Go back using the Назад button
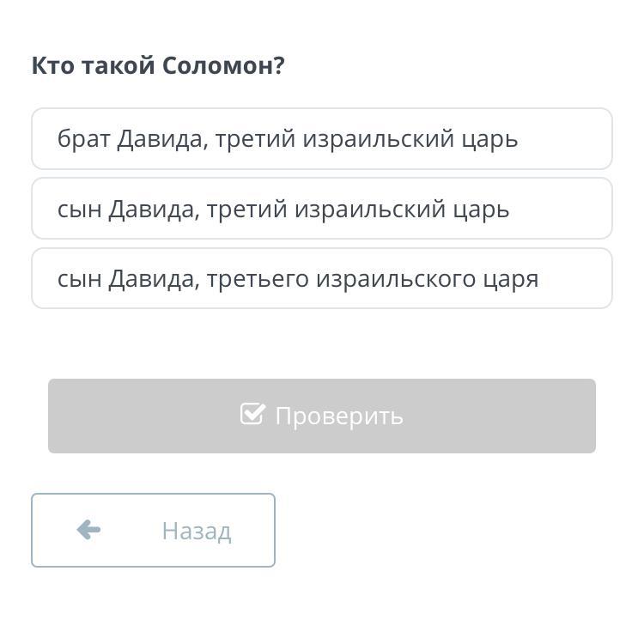Screen dimensions: 644x644 [x=153, y=530]
